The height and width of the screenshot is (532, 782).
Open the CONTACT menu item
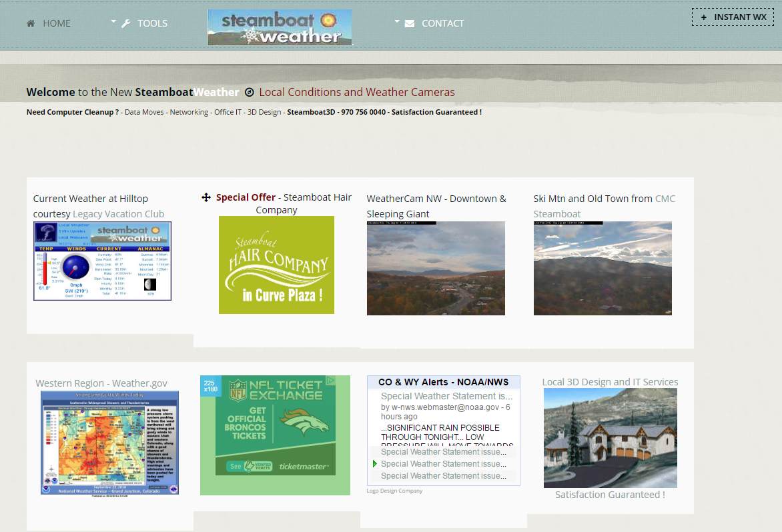click(442, 23)
